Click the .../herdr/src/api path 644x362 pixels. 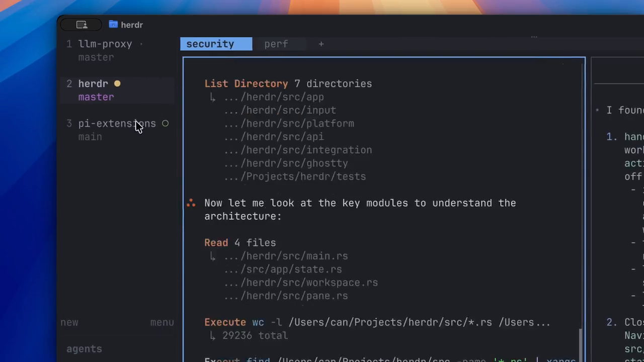[x=274, y=137]
